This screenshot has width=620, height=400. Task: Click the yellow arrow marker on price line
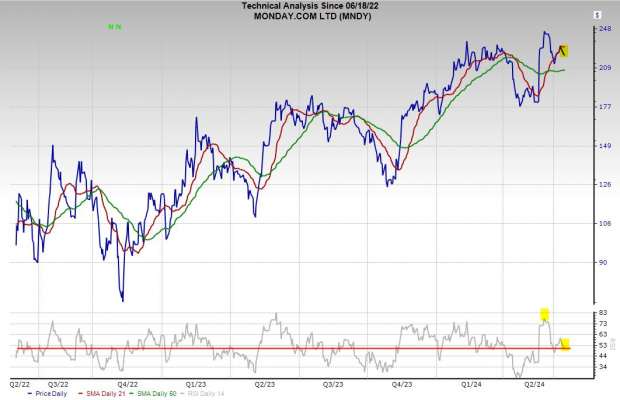[x=563, y=51]
